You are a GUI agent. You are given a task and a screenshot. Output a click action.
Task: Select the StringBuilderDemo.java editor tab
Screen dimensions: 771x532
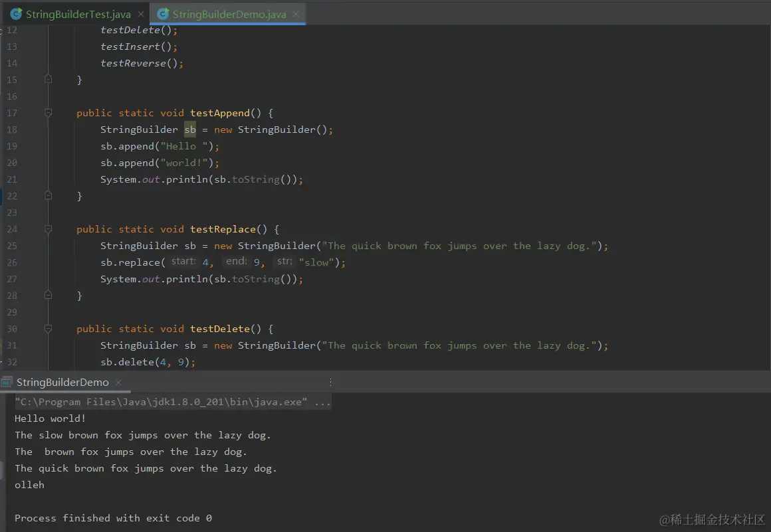229,14
